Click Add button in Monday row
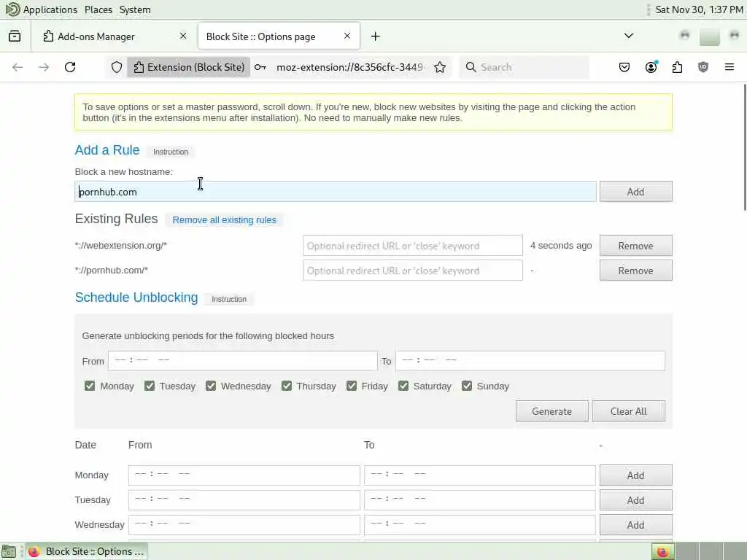 point(635,475)
